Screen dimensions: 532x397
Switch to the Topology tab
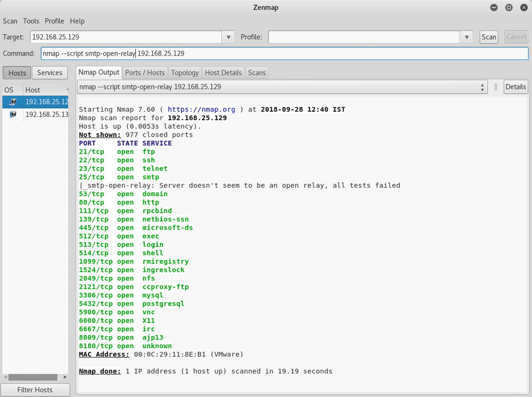185,73
